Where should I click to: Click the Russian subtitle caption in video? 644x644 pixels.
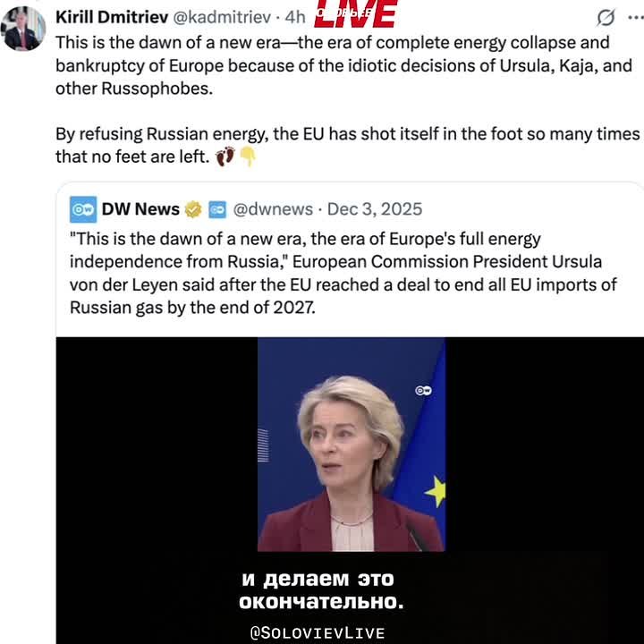click(321, 590)
